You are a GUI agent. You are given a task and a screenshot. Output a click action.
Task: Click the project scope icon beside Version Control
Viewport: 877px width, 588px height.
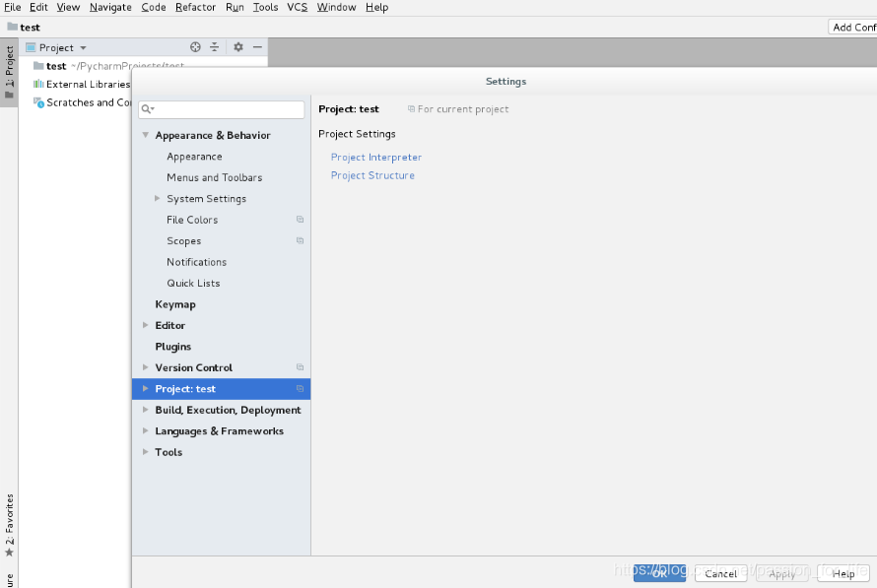coord(301,367)
